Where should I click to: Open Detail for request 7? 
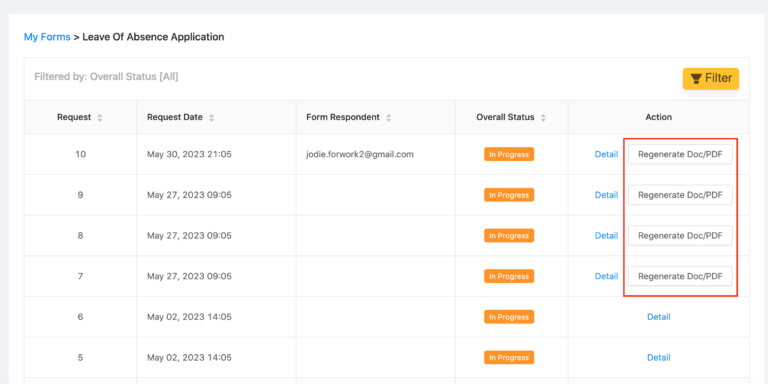(x=606, y=276)
